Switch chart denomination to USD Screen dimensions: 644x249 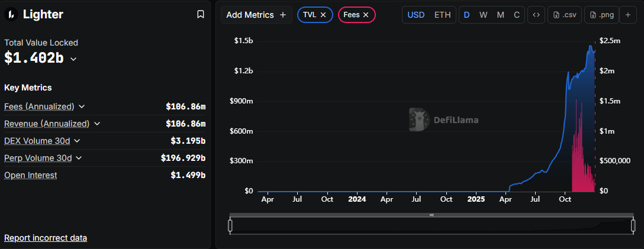(416, 15)
